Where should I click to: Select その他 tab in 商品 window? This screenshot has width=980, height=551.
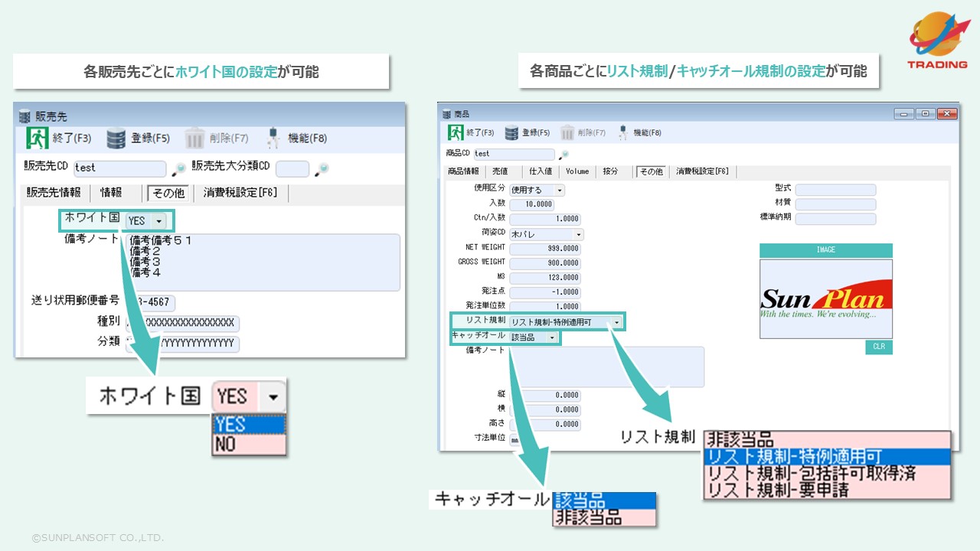(x=650, y=171)
